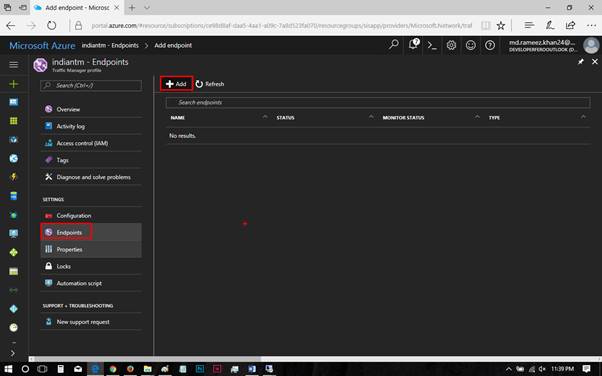The image size is (602, 376).
Task: Open Storage accounts icon in sidebar
Action: [13, 272]
